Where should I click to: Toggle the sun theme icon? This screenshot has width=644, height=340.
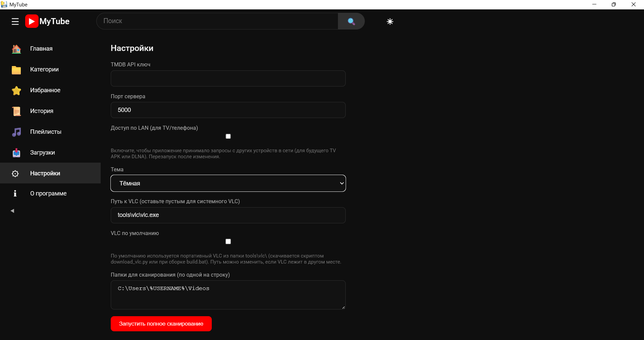tap(390, 21)
